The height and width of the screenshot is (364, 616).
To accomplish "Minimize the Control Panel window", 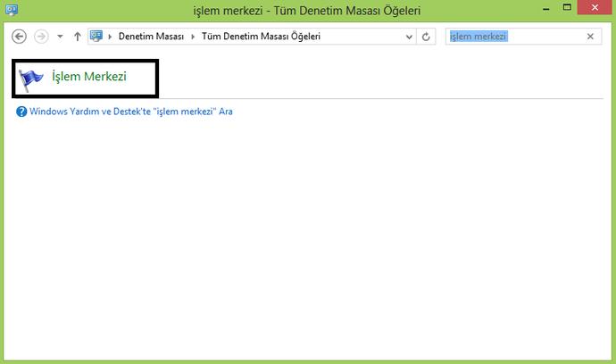I will [546, 9].
